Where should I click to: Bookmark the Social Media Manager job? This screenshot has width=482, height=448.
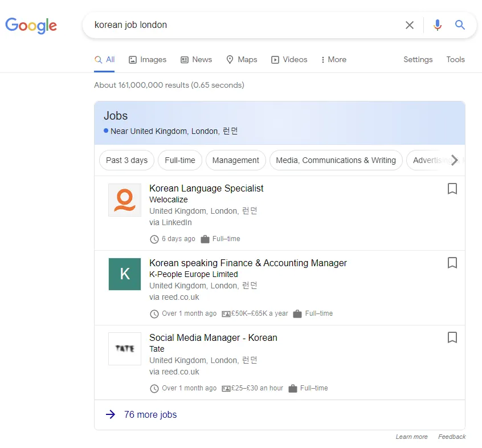(452, 337)
